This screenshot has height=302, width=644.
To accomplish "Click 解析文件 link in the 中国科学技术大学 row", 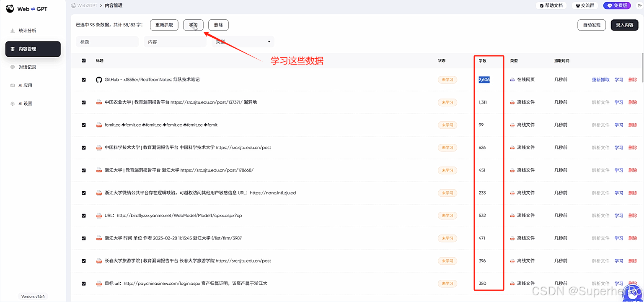I will (600, 148).
